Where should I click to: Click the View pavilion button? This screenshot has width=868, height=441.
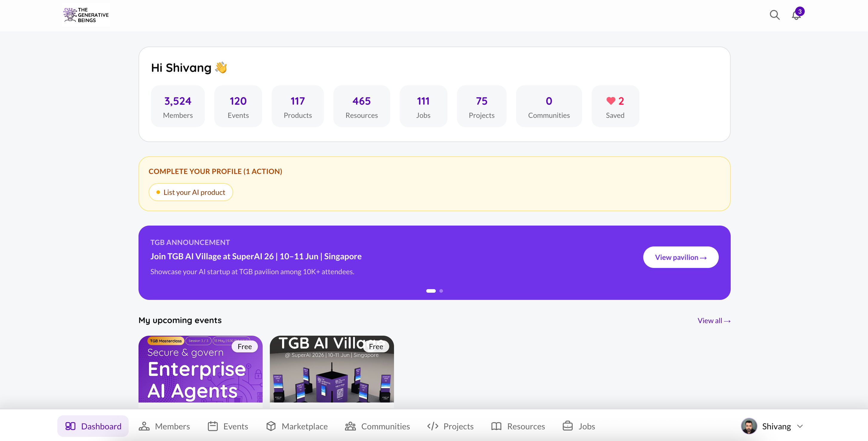tap(681, 257)
